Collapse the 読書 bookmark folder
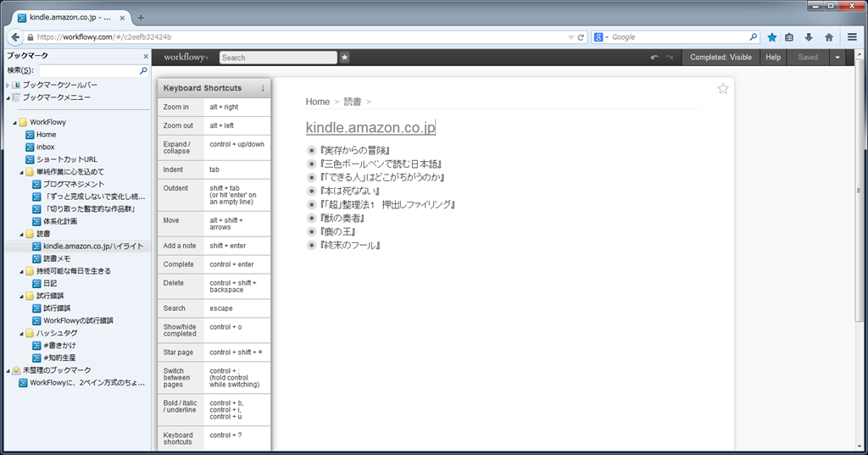The width and height of the screenshot is (868, 455). tap(21, 234)
